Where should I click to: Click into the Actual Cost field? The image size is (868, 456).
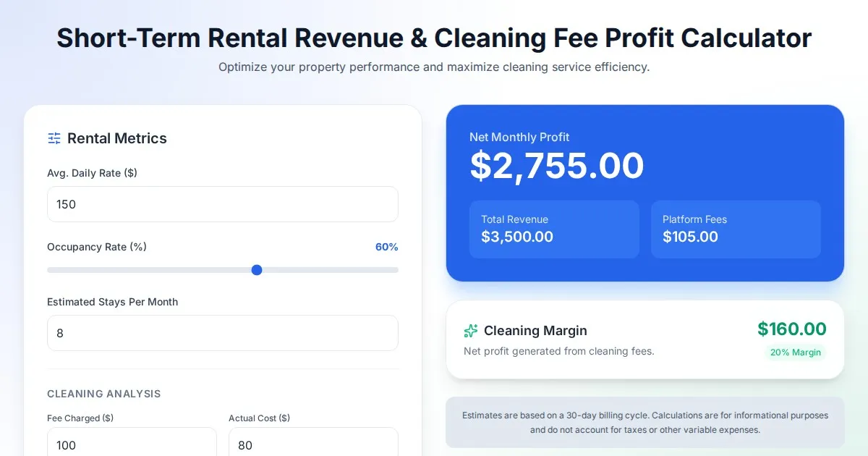pos(312,444)
